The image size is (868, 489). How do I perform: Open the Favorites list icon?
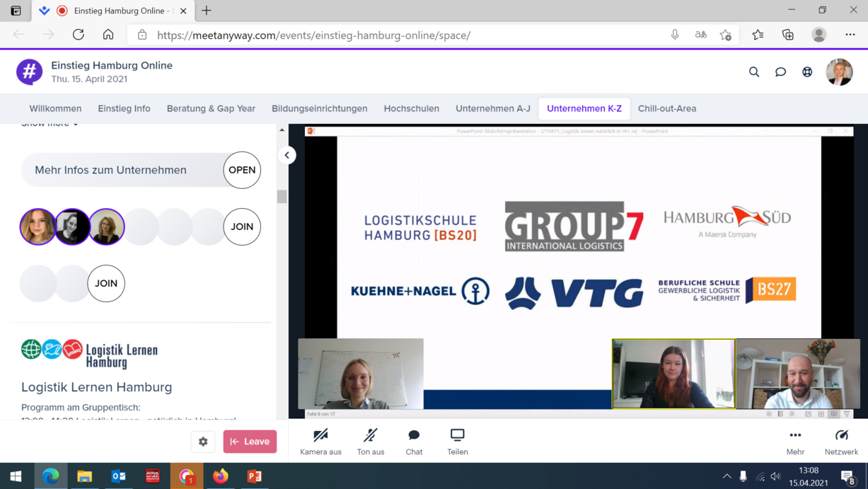tap(758, 35)
